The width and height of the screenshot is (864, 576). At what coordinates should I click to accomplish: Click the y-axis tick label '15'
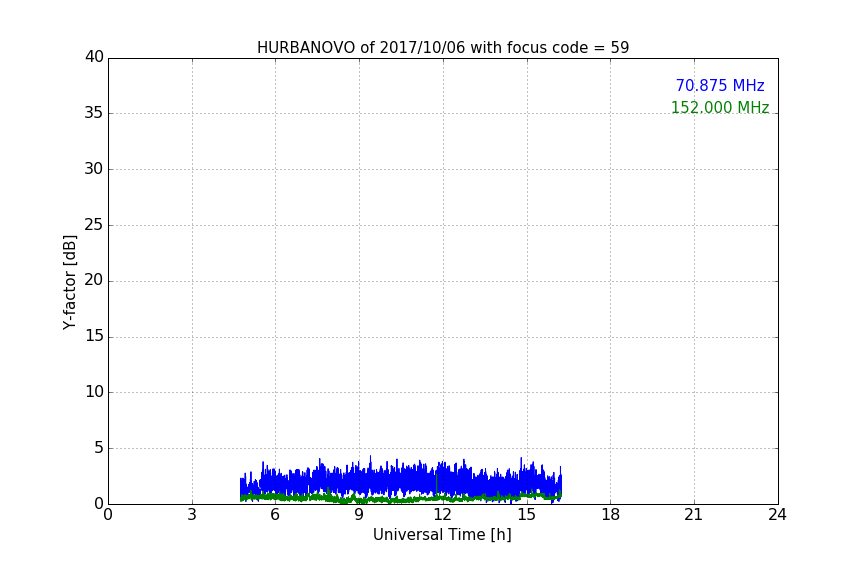click(x=94, y=336)
